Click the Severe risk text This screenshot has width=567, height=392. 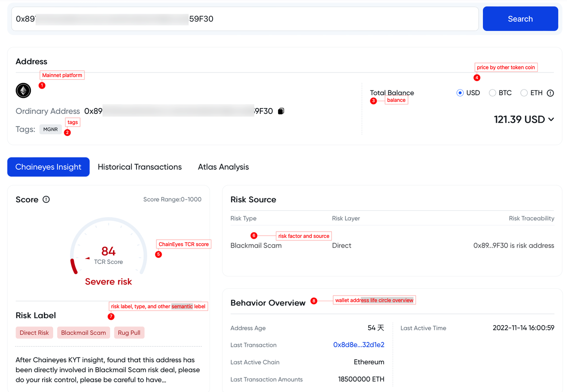pyautogui.click(x=109, y=282)
